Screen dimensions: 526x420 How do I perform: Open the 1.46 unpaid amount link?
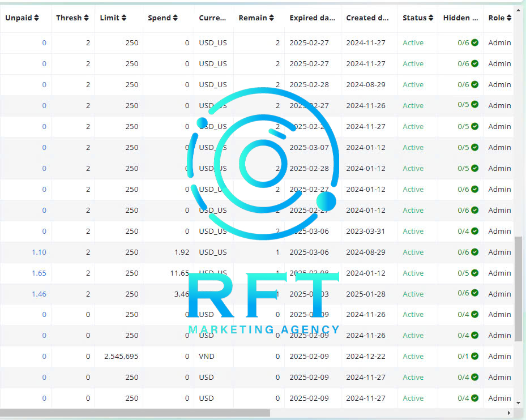coord(39,294)
